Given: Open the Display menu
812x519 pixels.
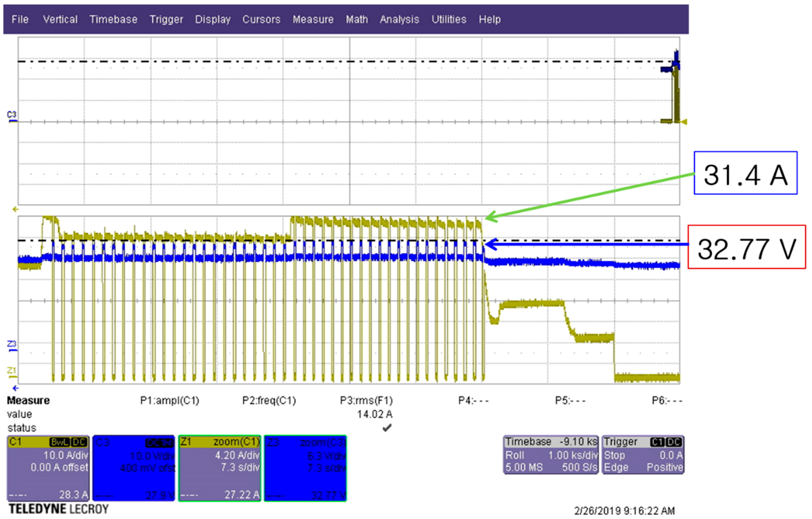Looking at the screenshot, I should (213, 19).
